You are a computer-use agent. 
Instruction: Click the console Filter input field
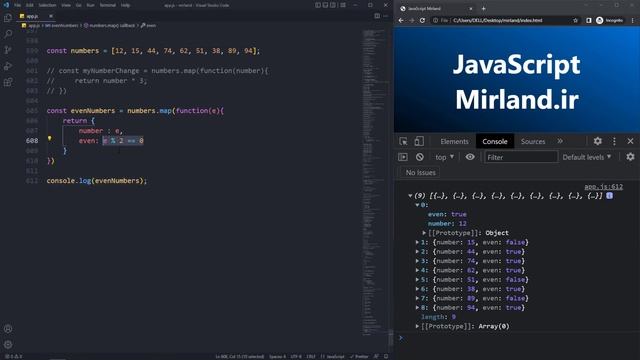pos(521,157)
